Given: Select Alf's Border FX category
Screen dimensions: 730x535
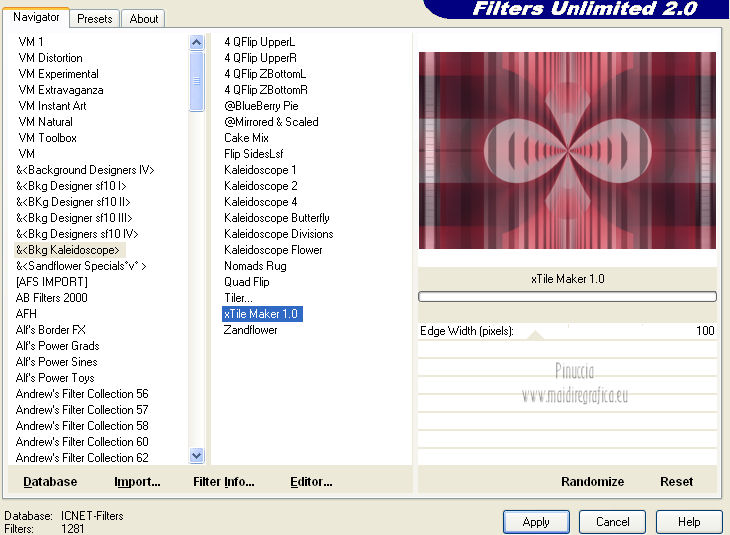Looking at the screenshot, I should tap(51, 330).
